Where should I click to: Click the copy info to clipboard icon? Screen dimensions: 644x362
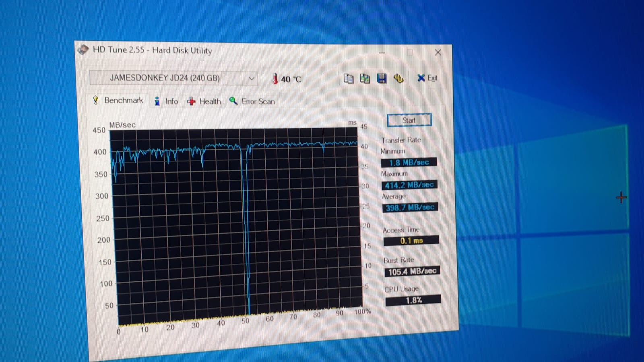(x=349, y=78)
